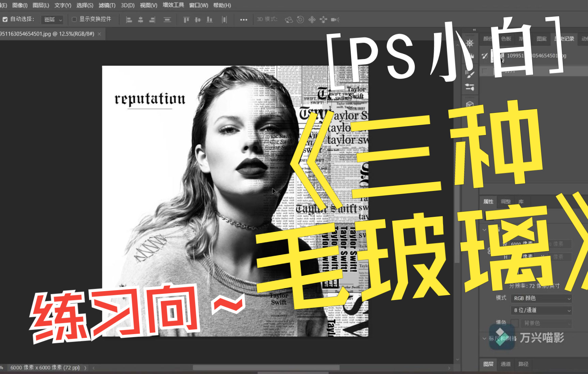Screen dimensions: 588x374
Task: Open the ellipsis overflow icon in the options bar
Action: (x=244, y=20)
